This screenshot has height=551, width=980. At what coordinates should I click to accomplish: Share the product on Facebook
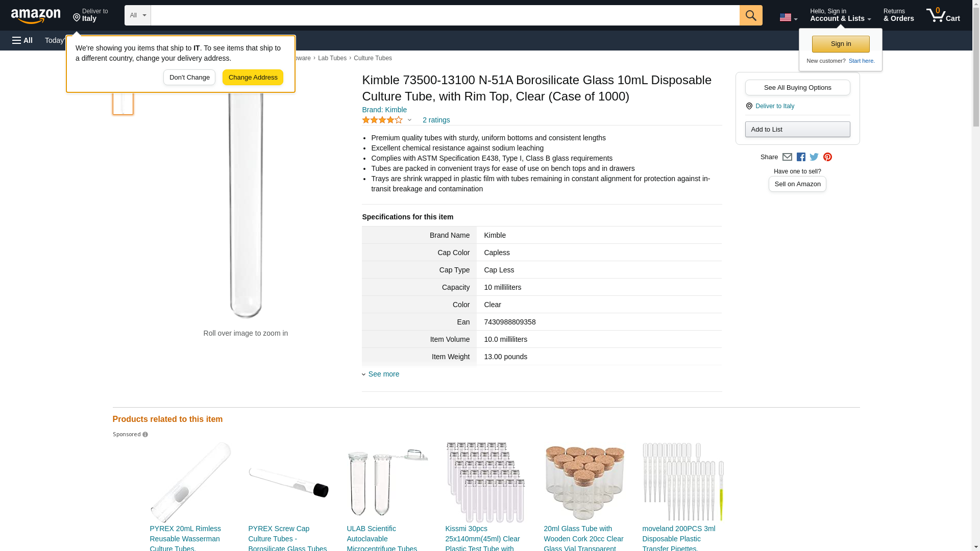801,157
